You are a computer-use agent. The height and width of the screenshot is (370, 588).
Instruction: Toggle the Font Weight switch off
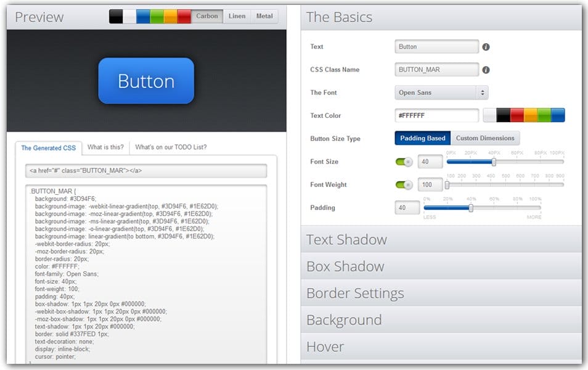pos(405,184)
